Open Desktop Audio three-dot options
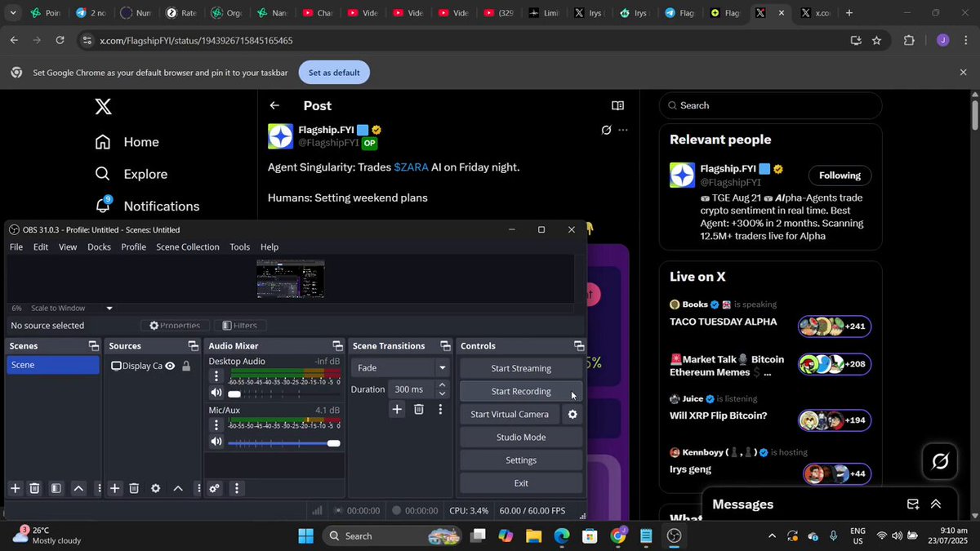The width and height of the screenshot is (980, 551). pos(216,376)
